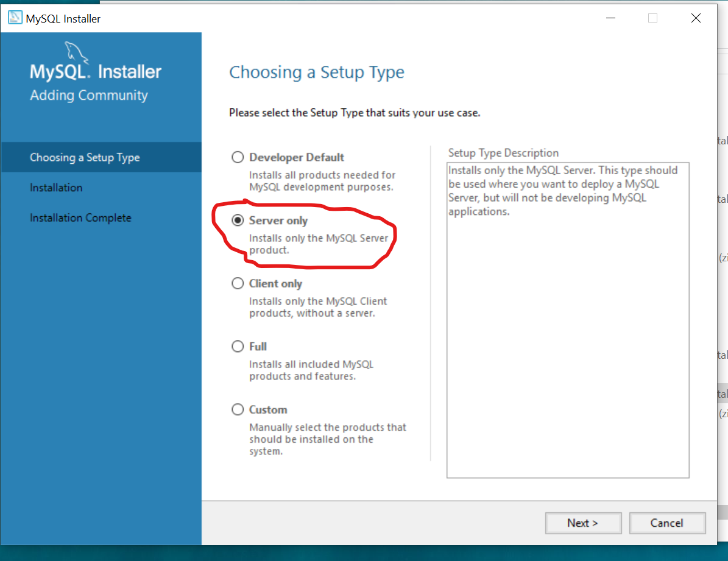The image size is (728, 561).
Task: Click the Next > button
Action: click(x=583, y=523)
